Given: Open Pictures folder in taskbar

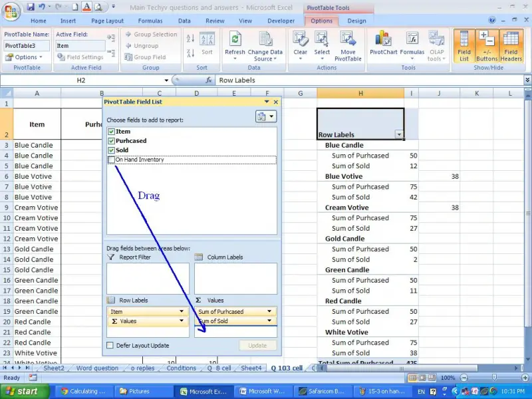Looking at the screenshot, I should (143, 391).
